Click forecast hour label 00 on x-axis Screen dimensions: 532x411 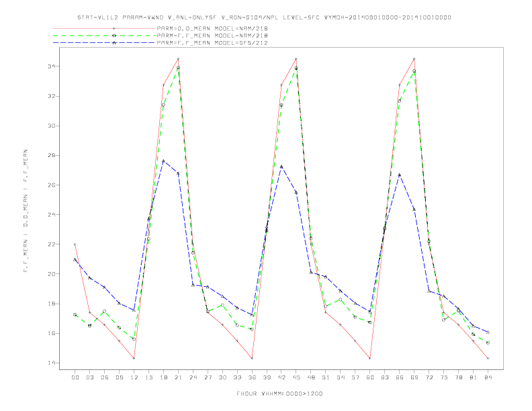coord(75,377)
